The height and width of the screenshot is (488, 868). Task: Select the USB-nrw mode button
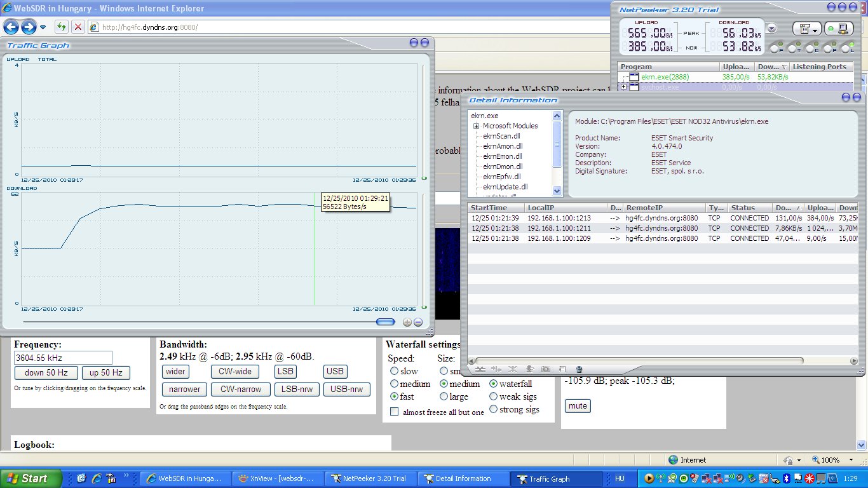[x=347, y=390]
